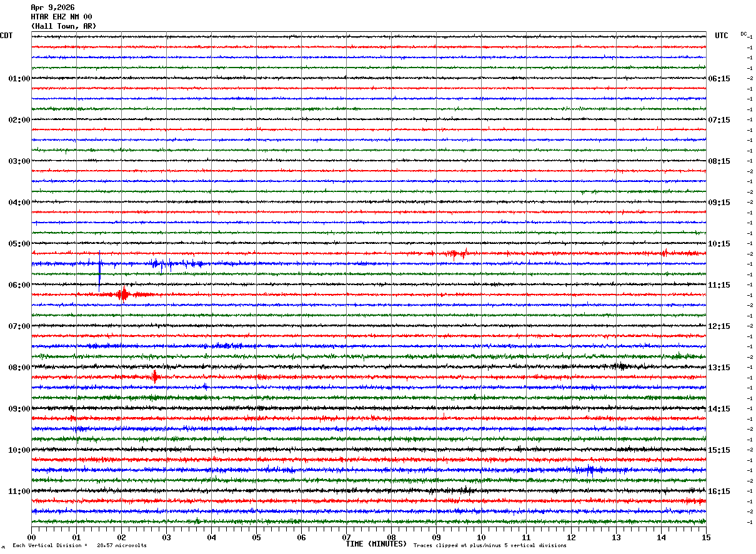Screen dimensions: 756x554
Task: Click the tall blue spike after 05:00
Action: pos(99,270)
